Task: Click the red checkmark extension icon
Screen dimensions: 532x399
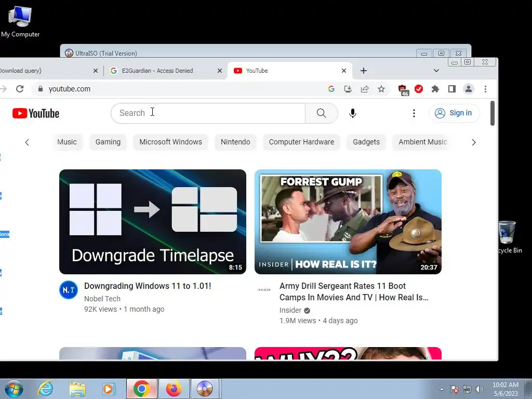Action: coord(419,89)
